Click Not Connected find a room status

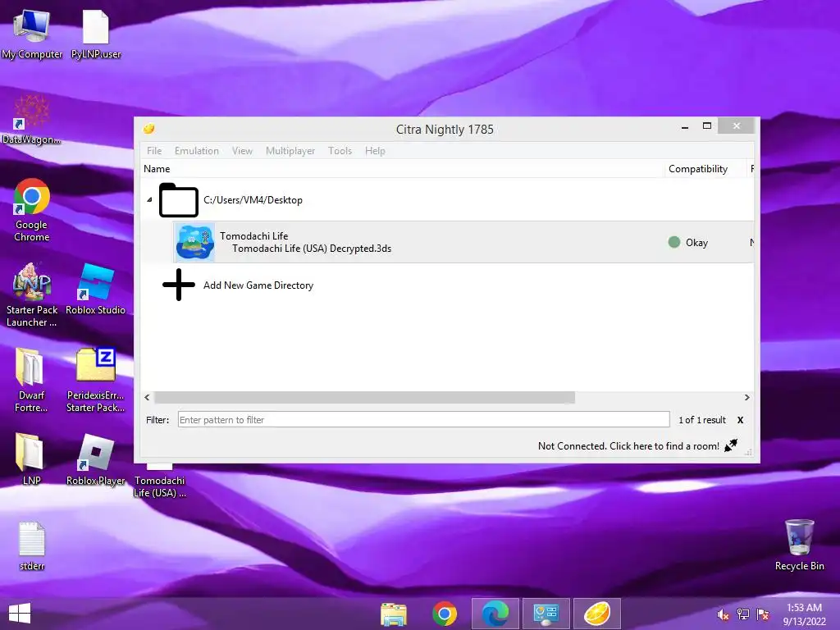628,446
